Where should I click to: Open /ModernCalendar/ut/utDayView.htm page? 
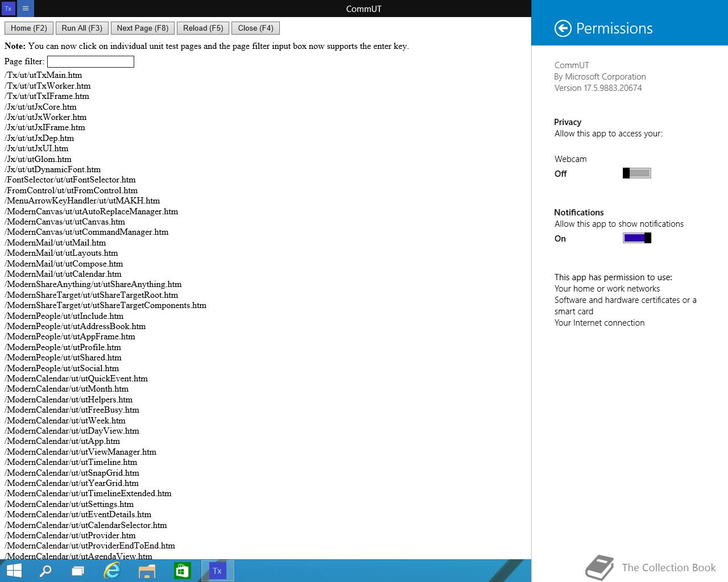(x=72, y=431)
